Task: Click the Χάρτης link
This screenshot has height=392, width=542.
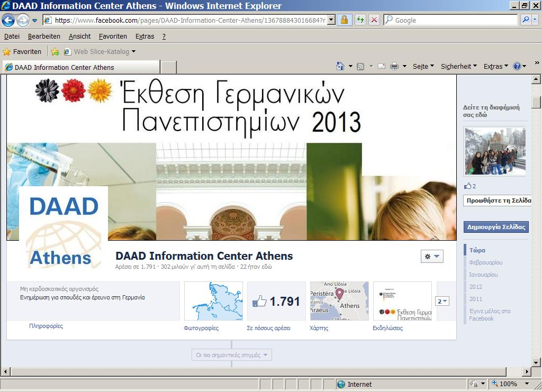Action: 319,328
